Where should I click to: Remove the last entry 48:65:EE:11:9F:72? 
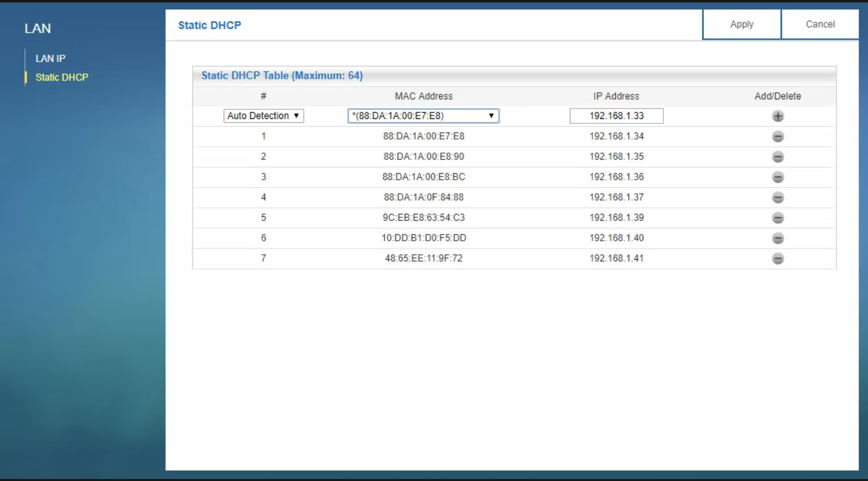click(x=778, y=258)
